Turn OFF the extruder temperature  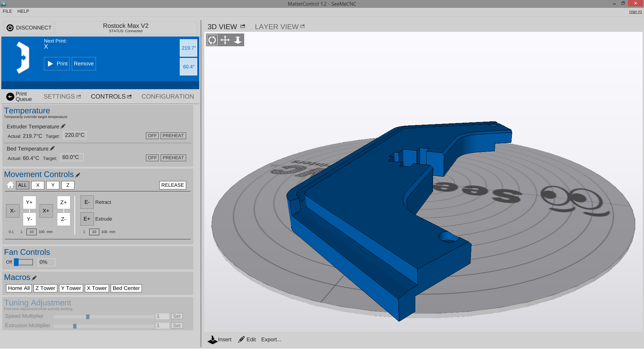152,136
